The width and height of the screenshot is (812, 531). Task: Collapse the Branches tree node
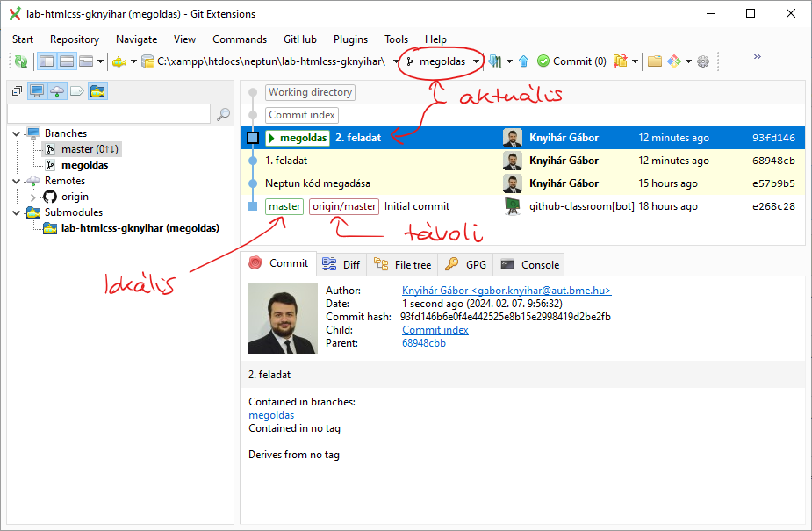18,133
